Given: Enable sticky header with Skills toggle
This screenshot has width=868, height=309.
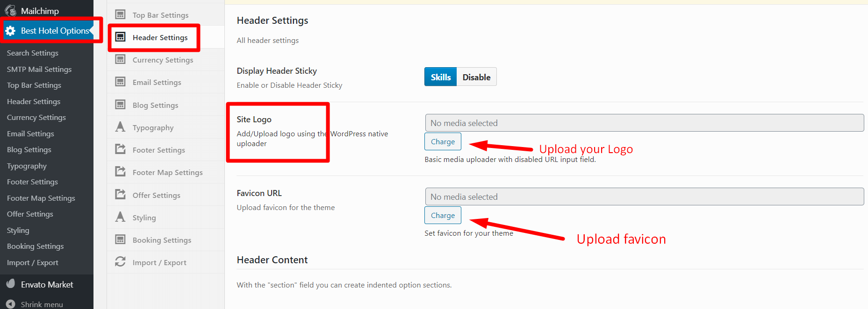Looking at the screenshot, I should [x=440, y=77].
